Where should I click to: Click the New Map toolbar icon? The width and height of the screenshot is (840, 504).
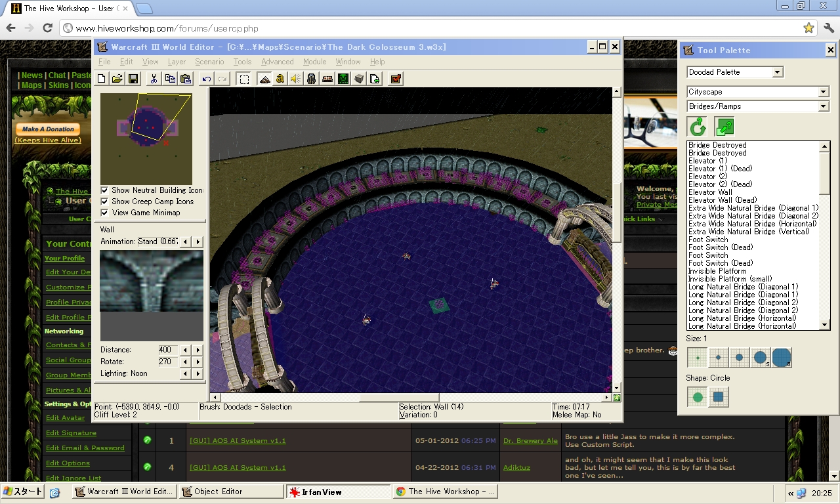102,79
